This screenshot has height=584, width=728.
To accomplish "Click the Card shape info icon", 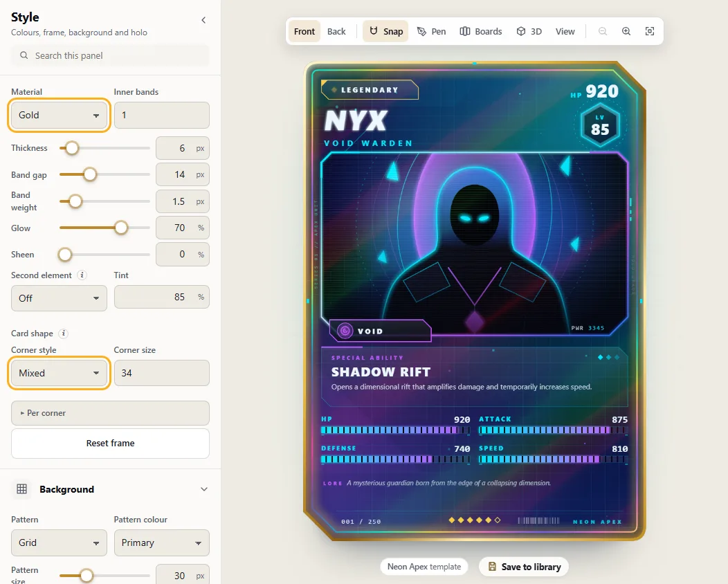I will (64, 334).
